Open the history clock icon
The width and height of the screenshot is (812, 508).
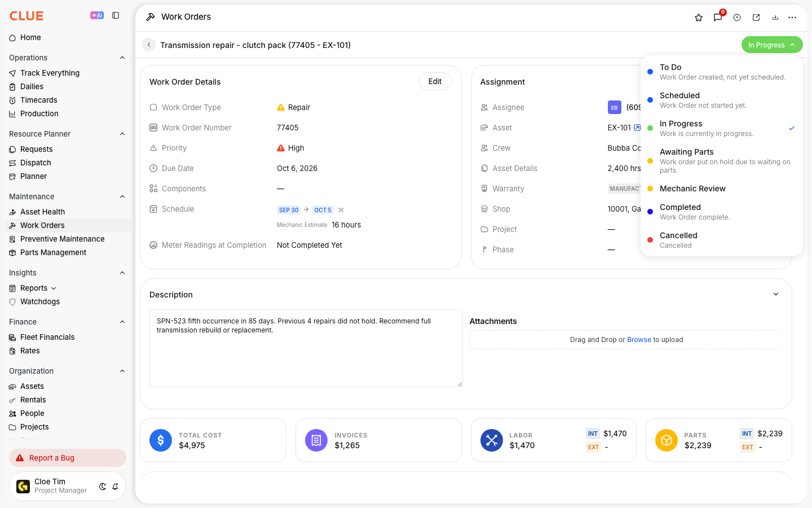pos(737,17)
